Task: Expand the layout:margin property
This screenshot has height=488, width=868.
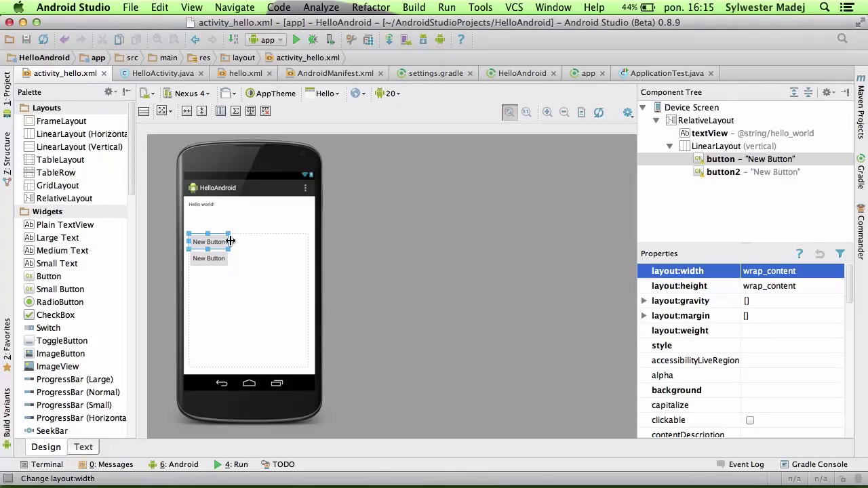Action: pos(644,316)
